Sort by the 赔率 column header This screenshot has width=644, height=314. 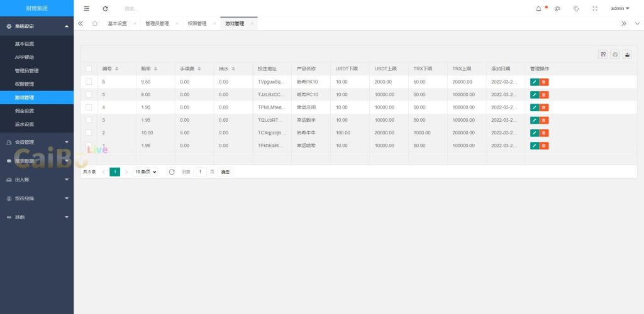tap(149, 68)
